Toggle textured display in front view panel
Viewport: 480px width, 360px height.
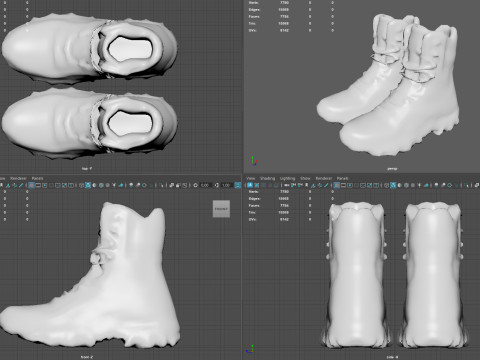(x=107, y=185)
